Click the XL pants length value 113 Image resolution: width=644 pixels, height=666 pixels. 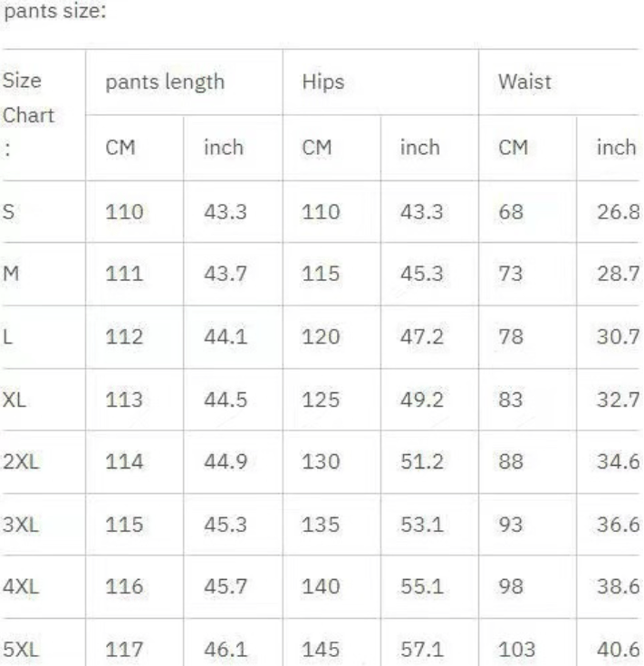pos(124,400)
